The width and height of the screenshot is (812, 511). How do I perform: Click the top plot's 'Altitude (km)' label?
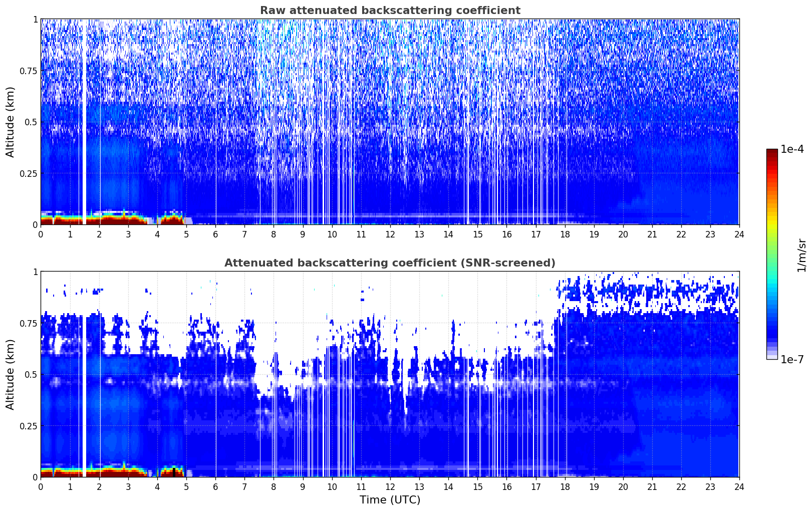point(11,122)
